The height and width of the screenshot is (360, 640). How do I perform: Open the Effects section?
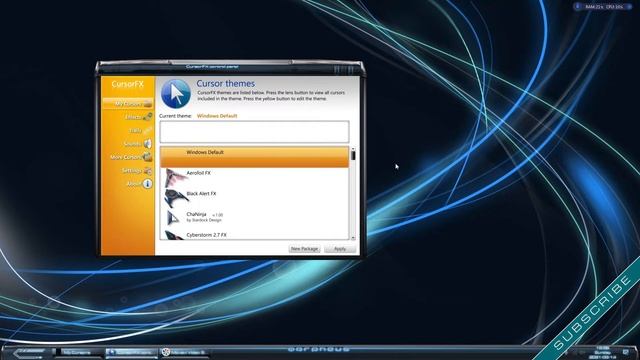[x=138, y=117]
